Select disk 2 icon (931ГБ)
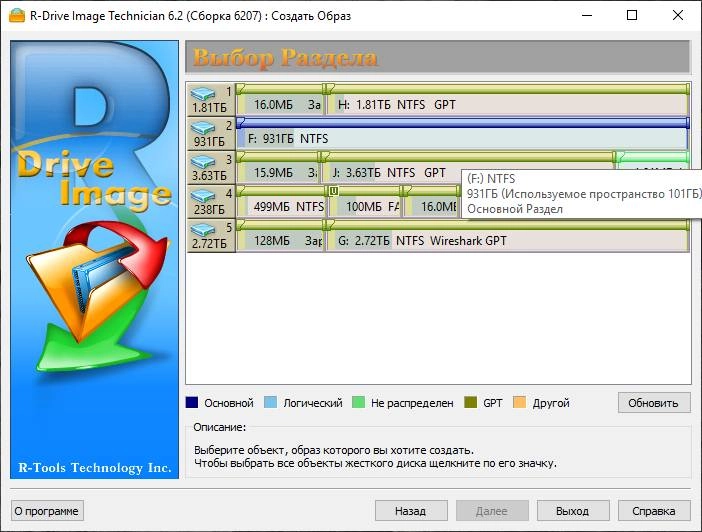 pyautogui.click(x=211, y=133)
